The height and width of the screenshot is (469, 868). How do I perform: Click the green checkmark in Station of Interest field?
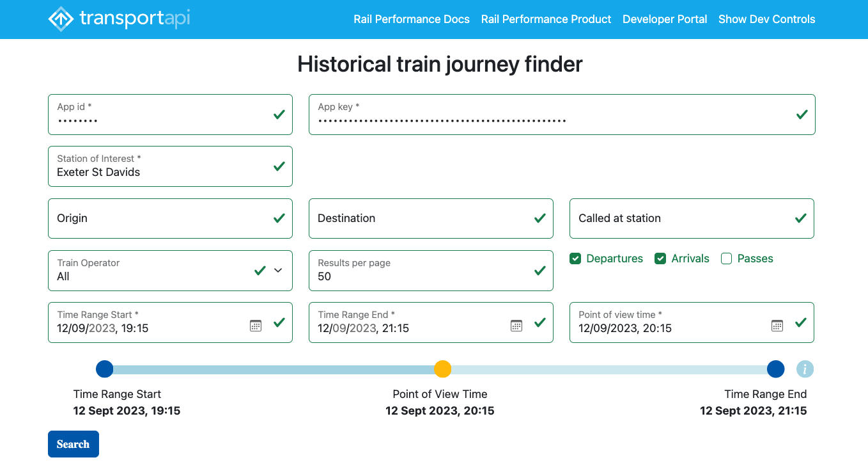pyautogui.click(x=279, y=166)
